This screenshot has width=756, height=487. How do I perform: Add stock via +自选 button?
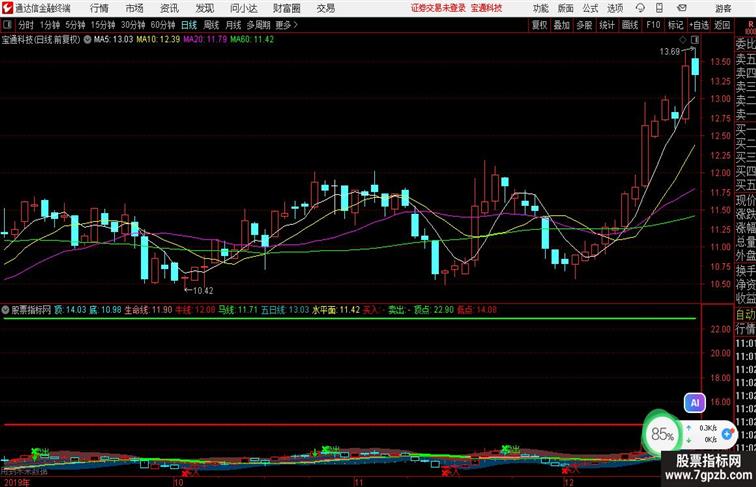pyautogui.click(x=699, y=25)
